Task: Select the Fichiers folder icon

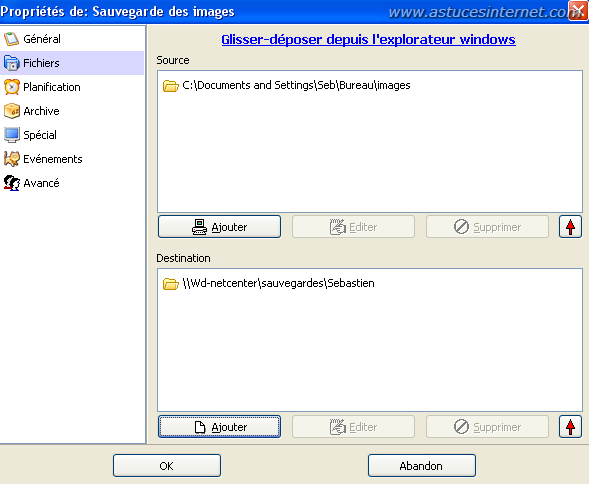Action: click(11, 63)
